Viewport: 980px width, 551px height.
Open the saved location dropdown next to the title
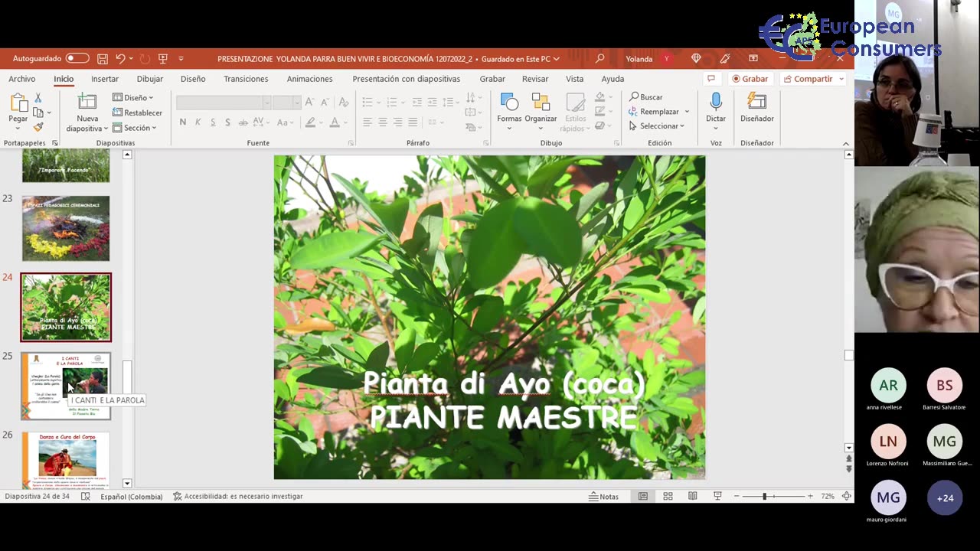556,59
